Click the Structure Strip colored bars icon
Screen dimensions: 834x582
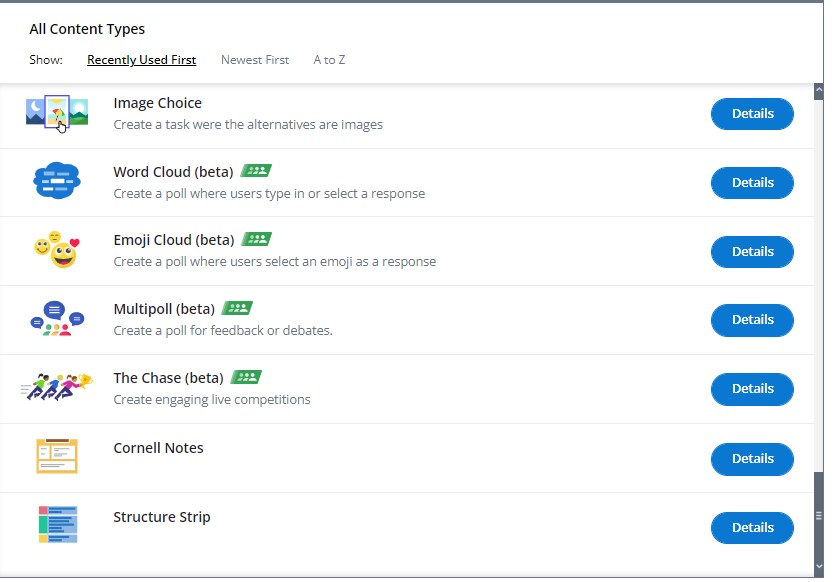click(58, 525)
